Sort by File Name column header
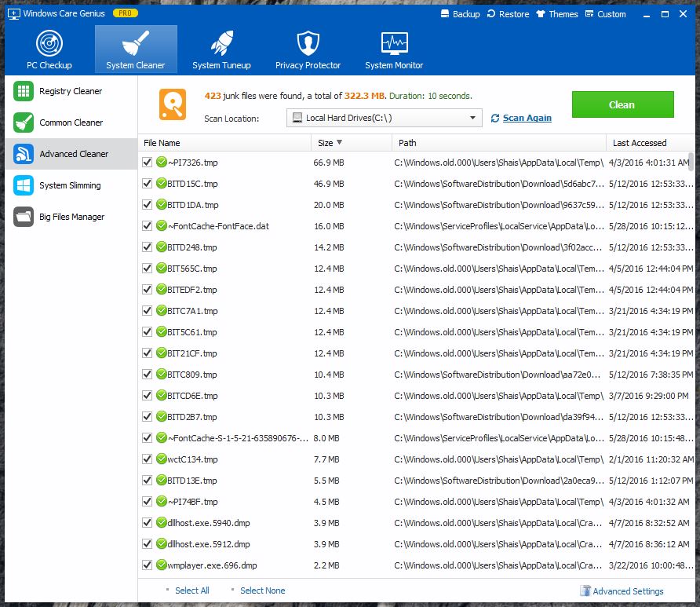The height and width of the screenshot is (607, 700). [x=224, y=143]
